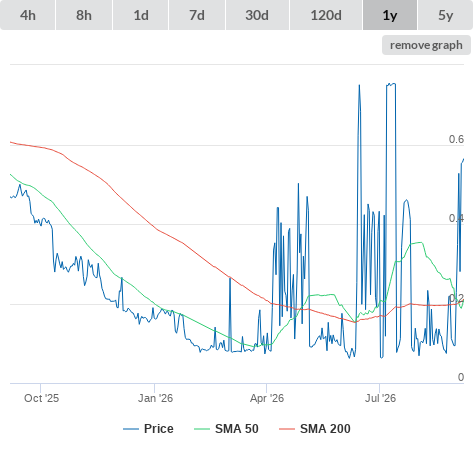The image size is (474, 455).
Task: Click the green SMA 50 legend swatch
Action: (x=202, y=429)
